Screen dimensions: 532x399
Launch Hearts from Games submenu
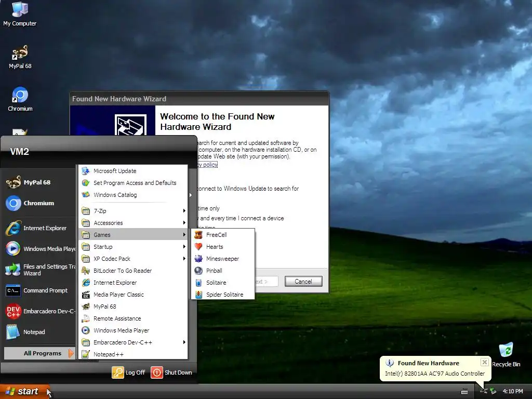[x=223, y=247]
